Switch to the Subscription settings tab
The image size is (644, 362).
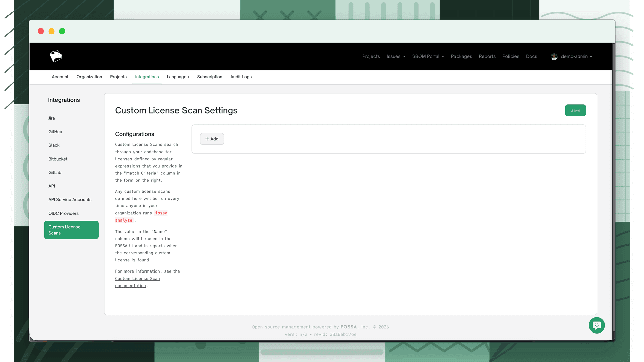click(x=210, y=77)
